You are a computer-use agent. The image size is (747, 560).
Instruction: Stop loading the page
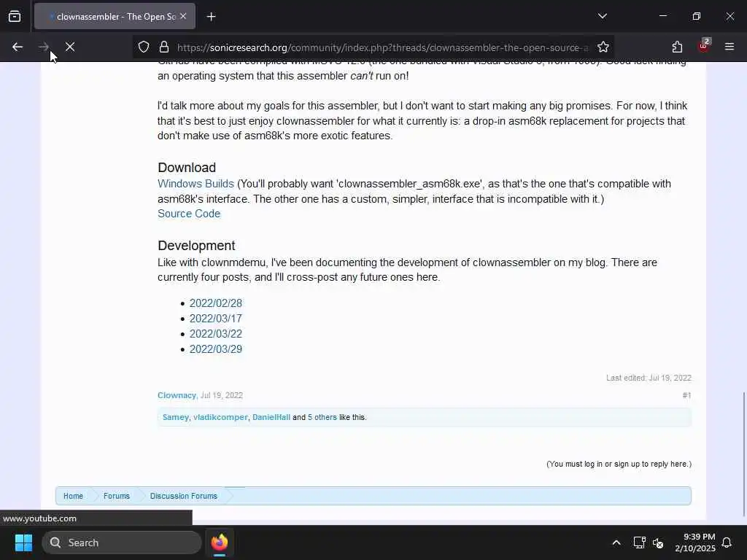tap(70, 47)
